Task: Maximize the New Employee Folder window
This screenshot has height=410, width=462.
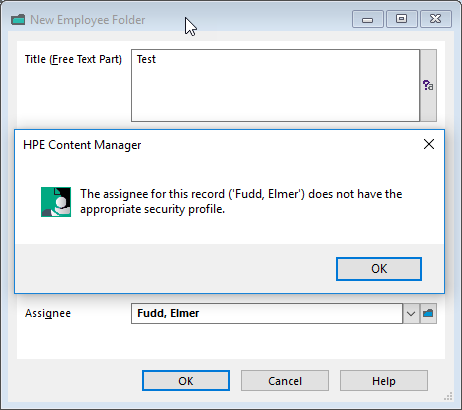Action: [x=402, y=19]
